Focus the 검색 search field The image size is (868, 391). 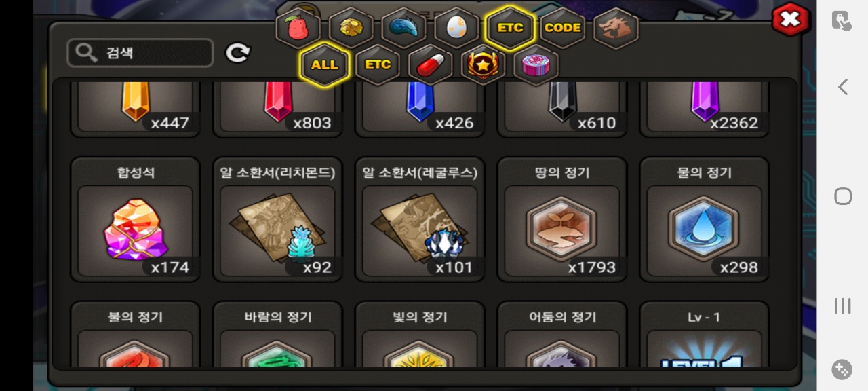[140, 53]
